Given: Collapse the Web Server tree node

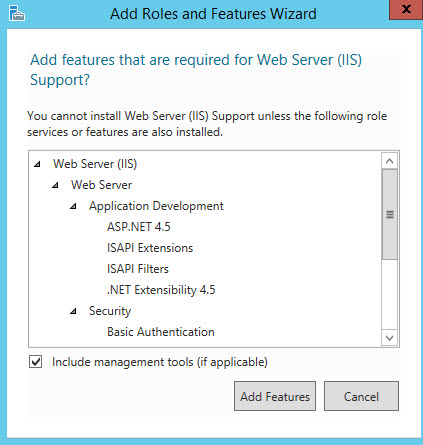Looking at the screenshot, I should click(x=55, y=185).
